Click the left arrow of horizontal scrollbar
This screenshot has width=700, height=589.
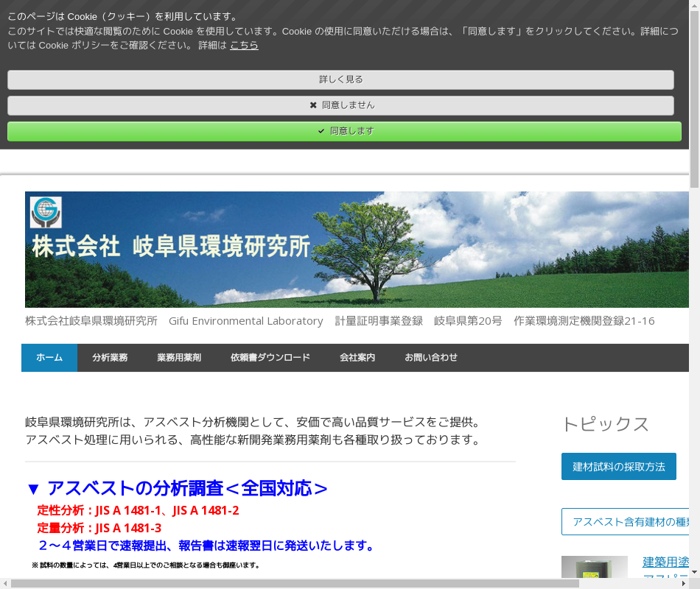point(4,583)
